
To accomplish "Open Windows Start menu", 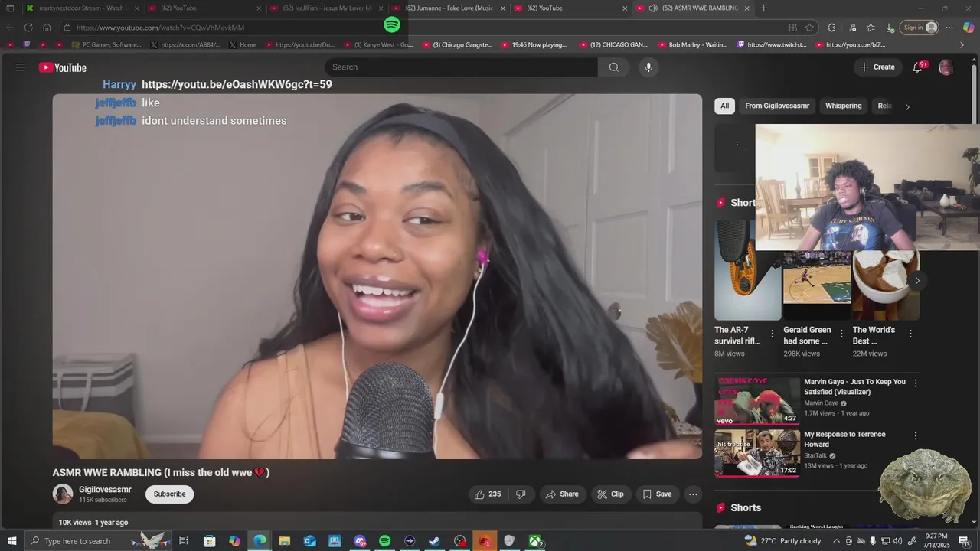I will [12, 541].
